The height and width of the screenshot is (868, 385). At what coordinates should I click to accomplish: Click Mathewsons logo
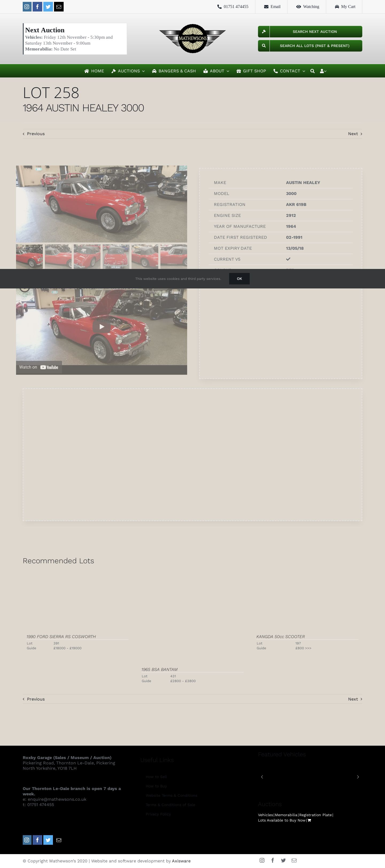point(192,38)
